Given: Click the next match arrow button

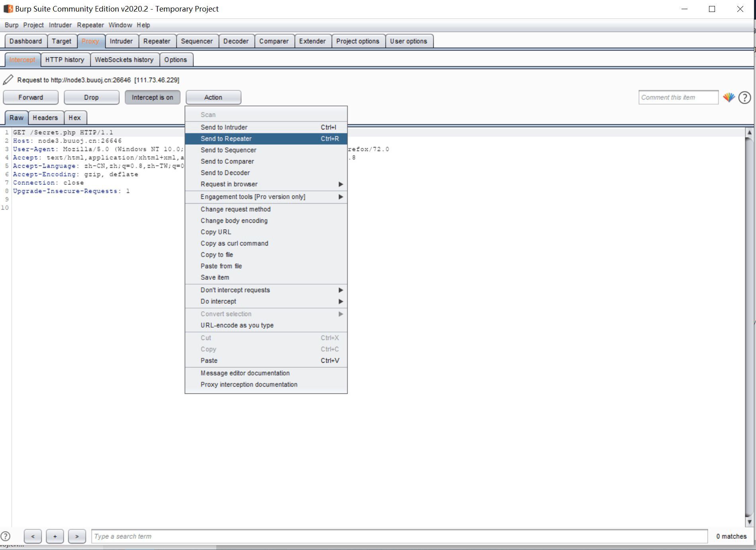Looking at the screenshot, I should [77, 536].
